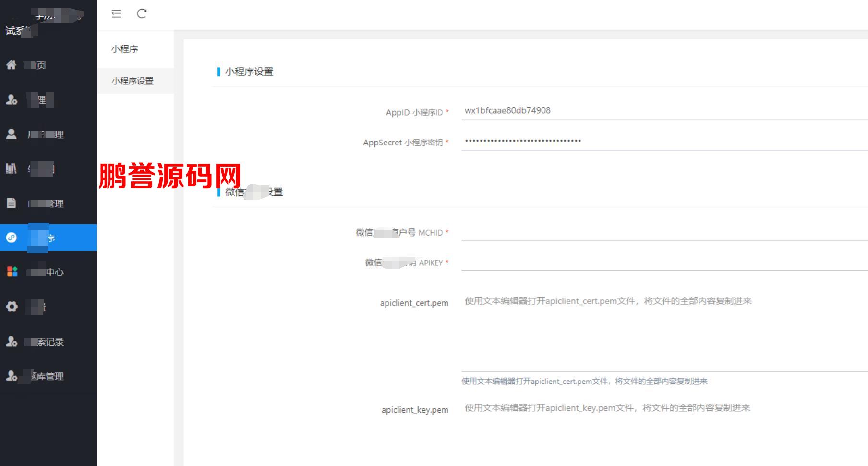
Task: Open the 索记录 sidebar menu
Action: coord(48,342)
